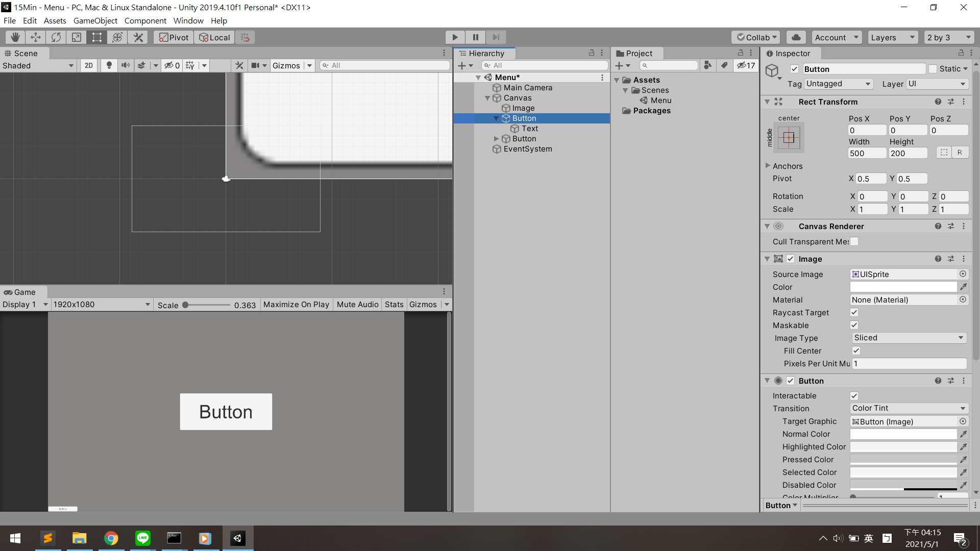Image resolution: width=980 pixels, height=551 pixels.
Task: Open the Image Type dropdown
Action: pos(909,338)
